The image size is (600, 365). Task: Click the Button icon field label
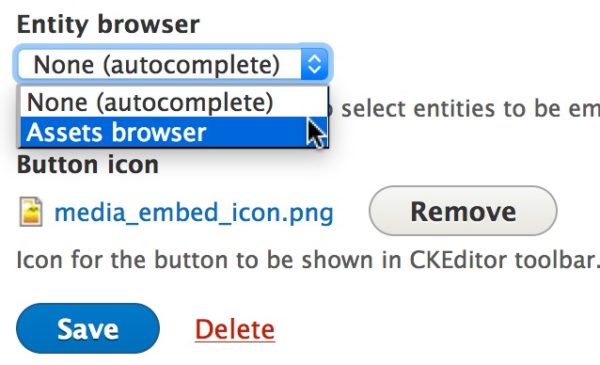coord(88,165)
